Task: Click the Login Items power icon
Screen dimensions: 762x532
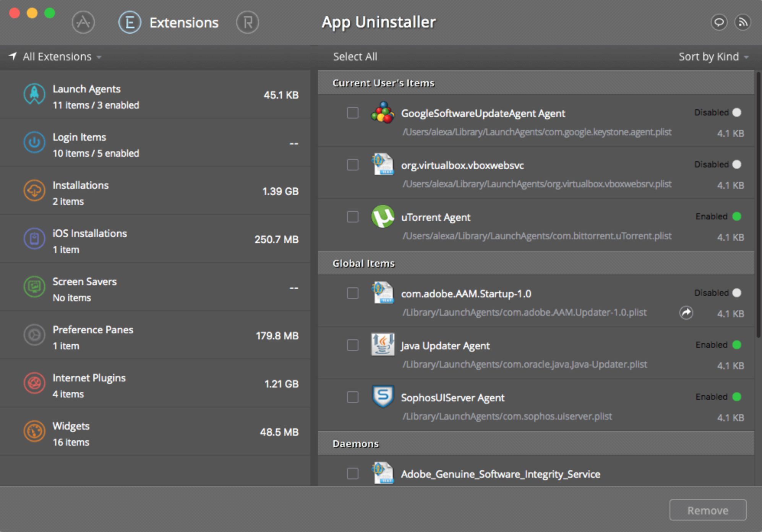Action: pyautogui.click(x=34, y=142)
